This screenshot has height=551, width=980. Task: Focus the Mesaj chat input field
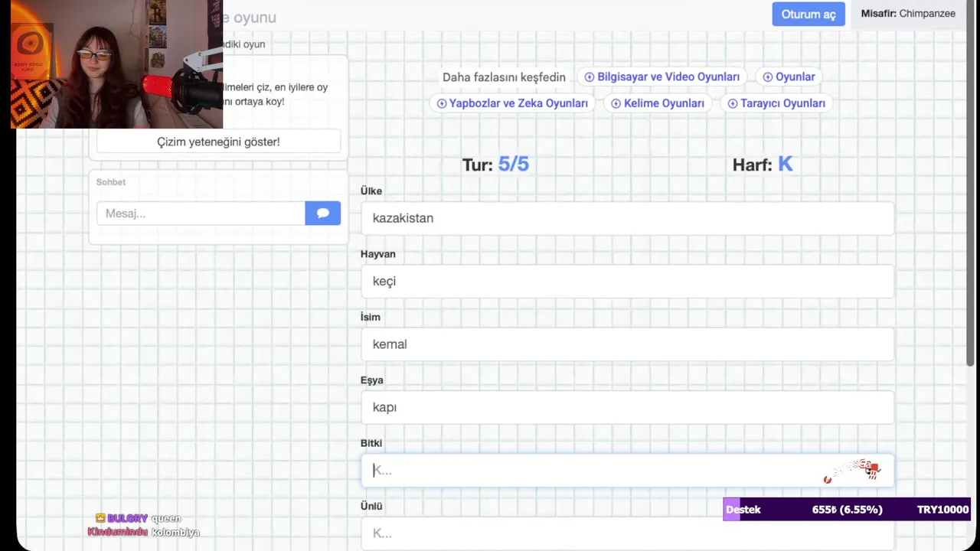point(201,214)
